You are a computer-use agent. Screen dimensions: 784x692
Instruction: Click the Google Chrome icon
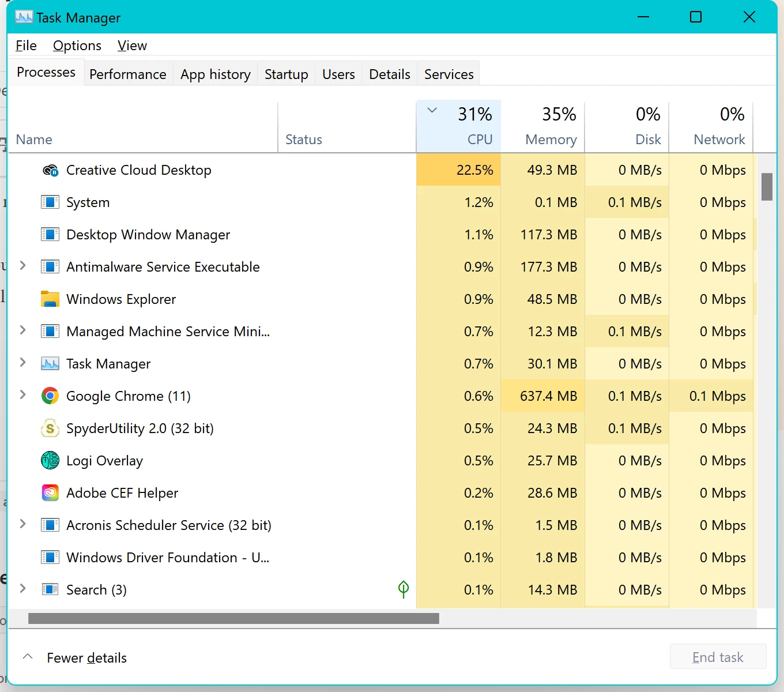[x=50, y=396]
